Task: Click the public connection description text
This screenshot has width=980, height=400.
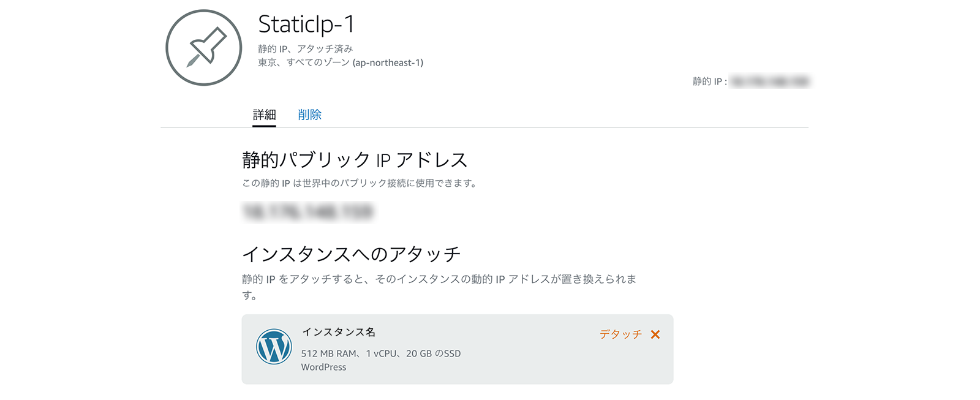Action: click(x=360, y=183)
